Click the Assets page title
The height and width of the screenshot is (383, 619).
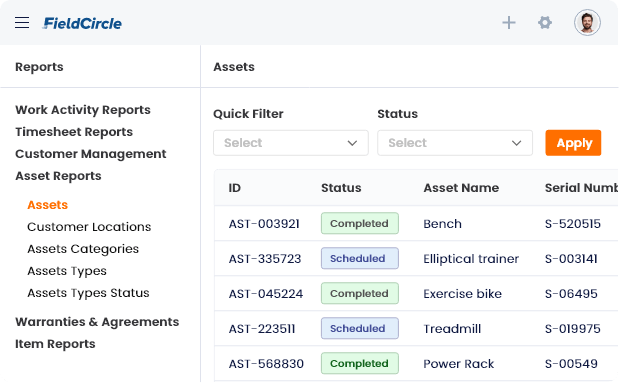(x=234, y=67)
